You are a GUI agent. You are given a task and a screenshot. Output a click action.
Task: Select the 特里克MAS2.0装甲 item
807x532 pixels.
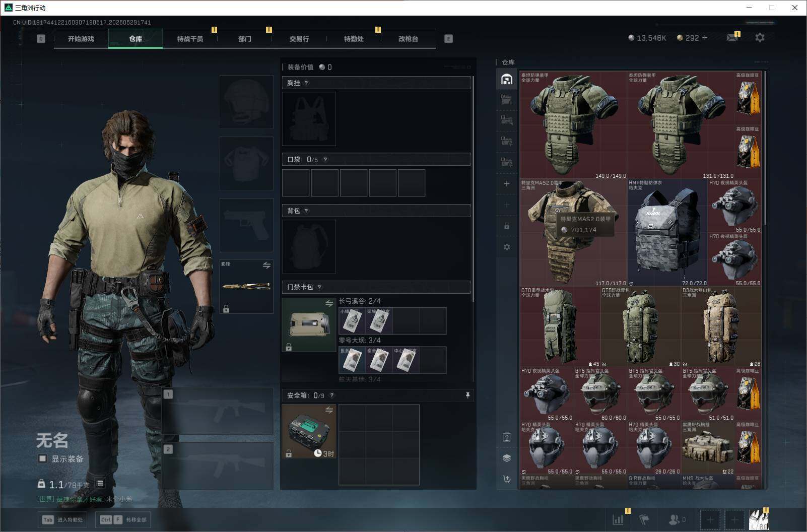(x=573, y=233)
